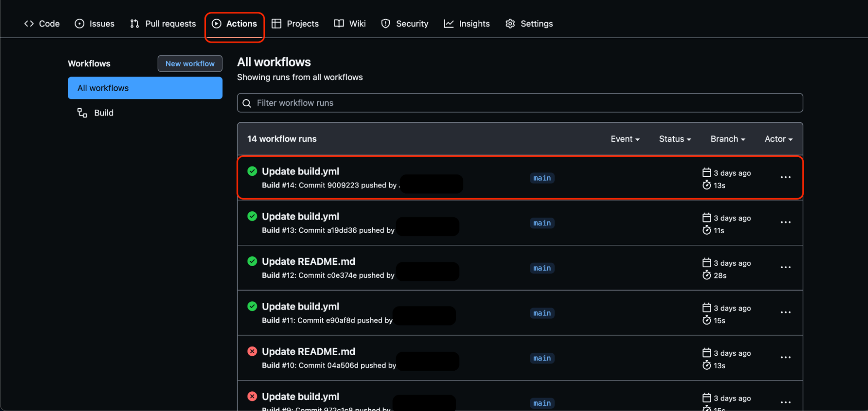Screen dimensions: 868x411
Task: Open the Security tab
Action: 405,24
